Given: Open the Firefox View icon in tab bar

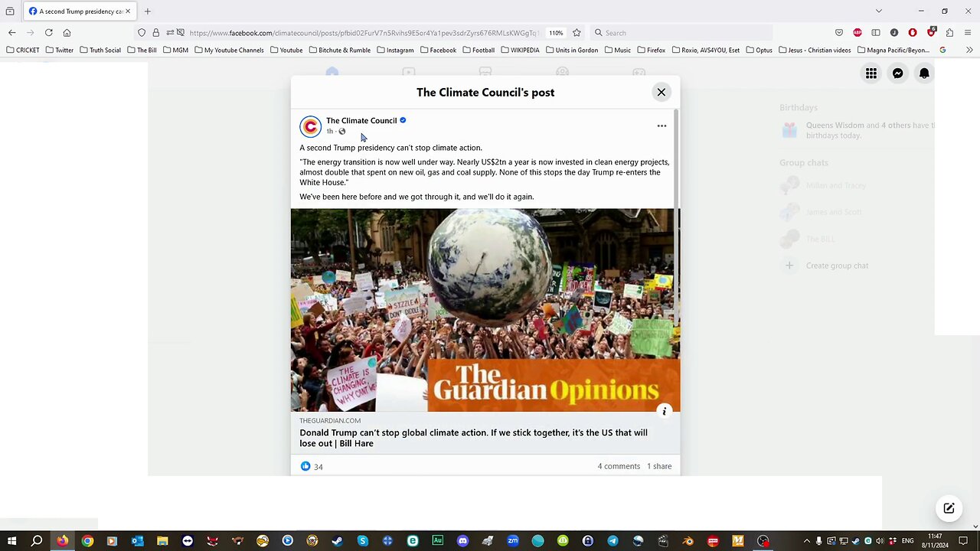Looking at the screenshot, I should point(10,11).
